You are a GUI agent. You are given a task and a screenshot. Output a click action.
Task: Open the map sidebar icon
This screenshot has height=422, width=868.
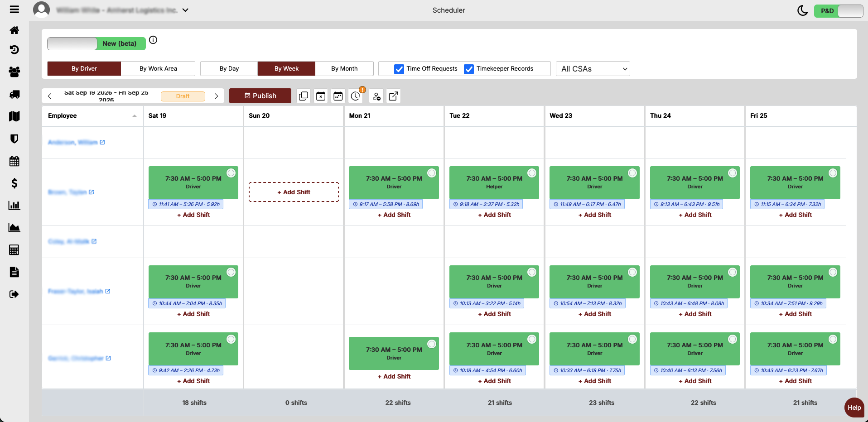coord(14,116)
